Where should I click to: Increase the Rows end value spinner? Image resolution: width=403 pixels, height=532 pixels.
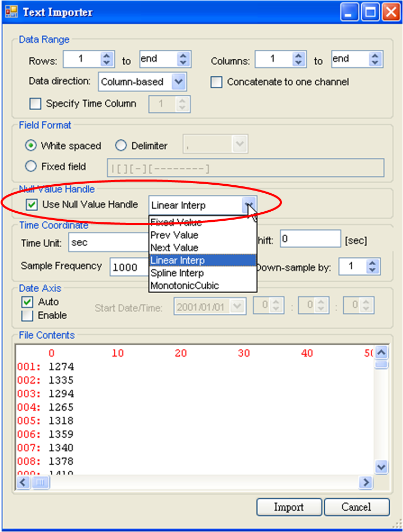coord(183,56)
